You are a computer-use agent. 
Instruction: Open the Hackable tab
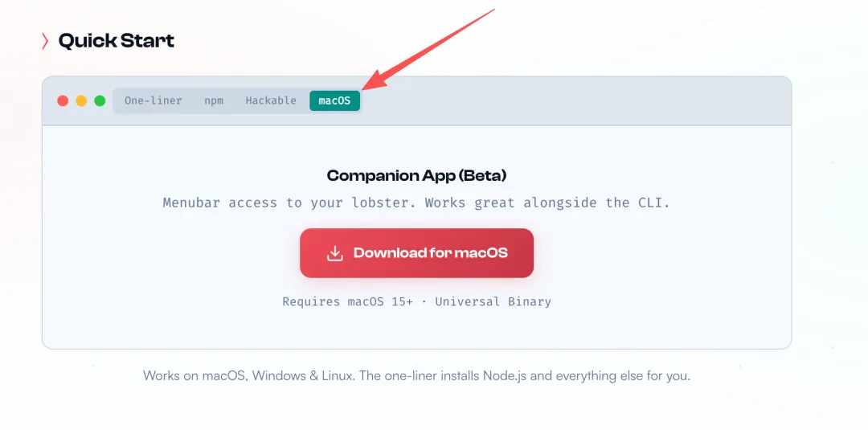(x=271, y=100)
